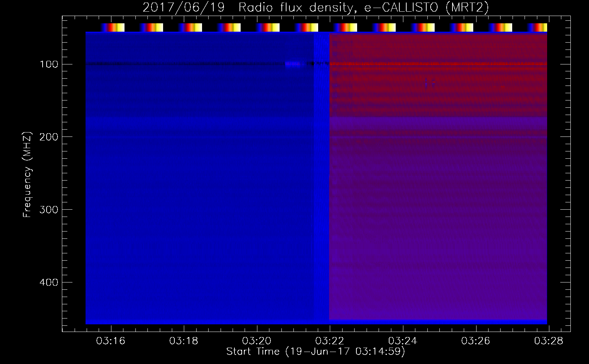Click the 03:16 time tick label

(x=111, y=341)
